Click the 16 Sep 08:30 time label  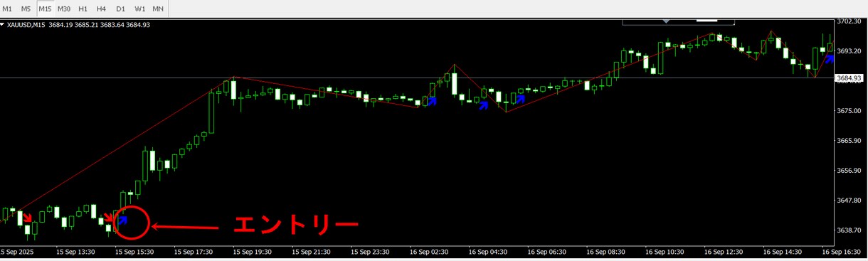606,252
